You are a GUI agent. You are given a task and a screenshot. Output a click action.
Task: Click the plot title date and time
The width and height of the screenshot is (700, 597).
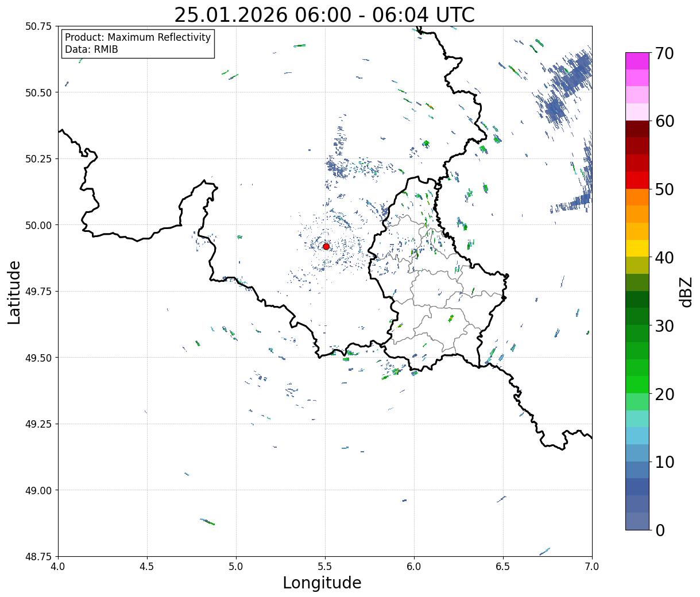point(324,15)
